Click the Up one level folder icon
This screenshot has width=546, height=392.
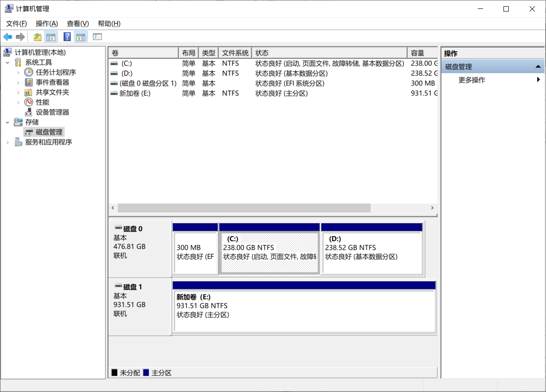pyautogui.click(x=37, y=37)
